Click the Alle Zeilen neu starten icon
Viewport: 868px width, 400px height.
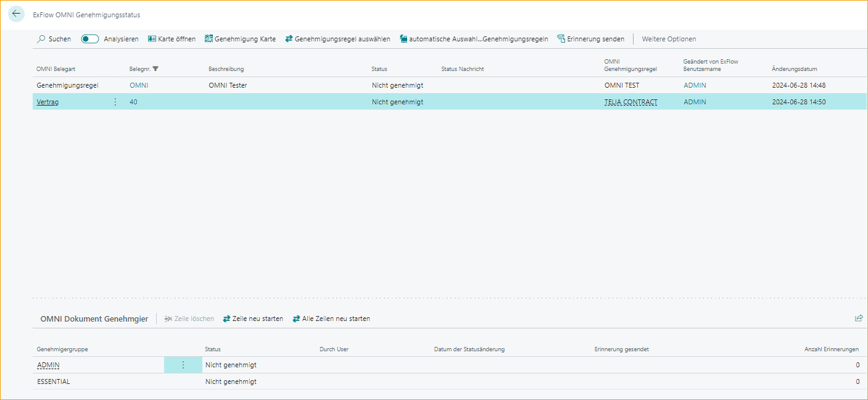296,319
